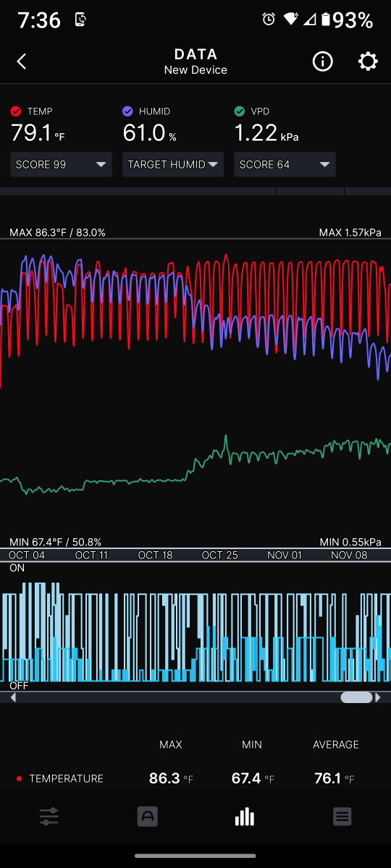This screenshot has width=391, height=868.
Task: Open the controls sliders tab in bottom bar
Action: 49,817
